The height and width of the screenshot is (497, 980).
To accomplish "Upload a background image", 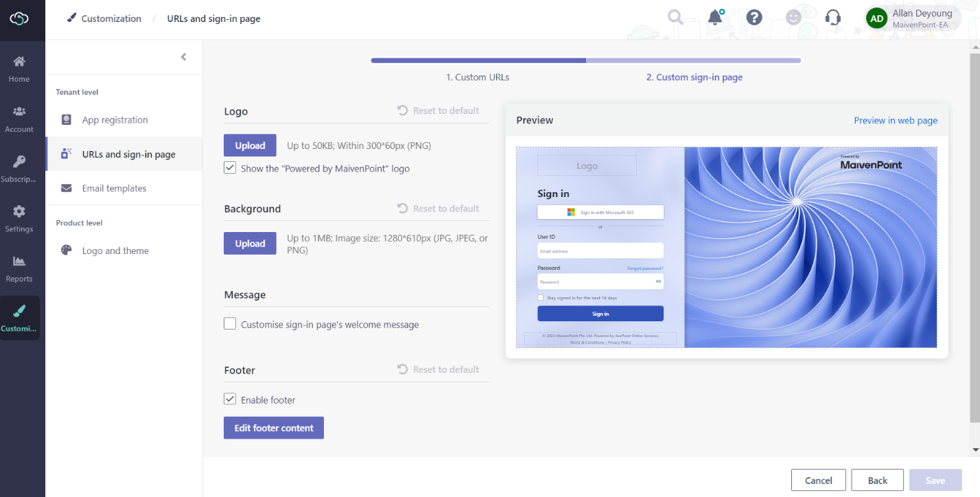I will [x=250, y=244].
